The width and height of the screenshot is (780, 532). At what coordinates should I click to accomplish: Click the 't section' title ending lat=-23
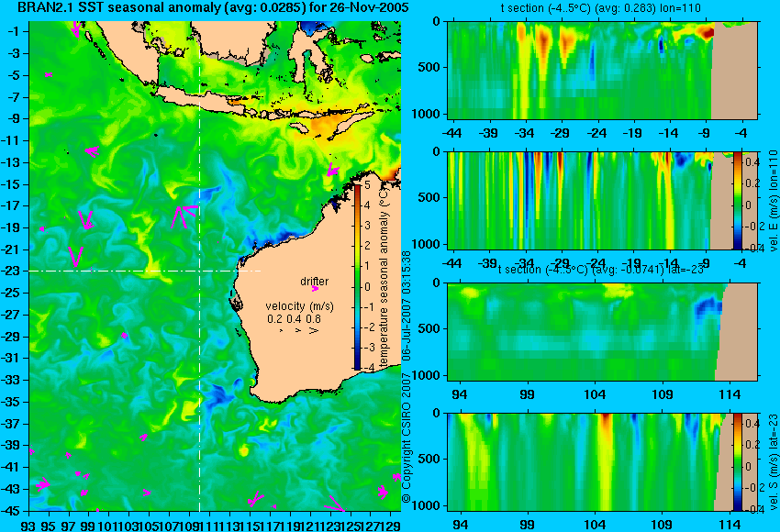point(600,270)
